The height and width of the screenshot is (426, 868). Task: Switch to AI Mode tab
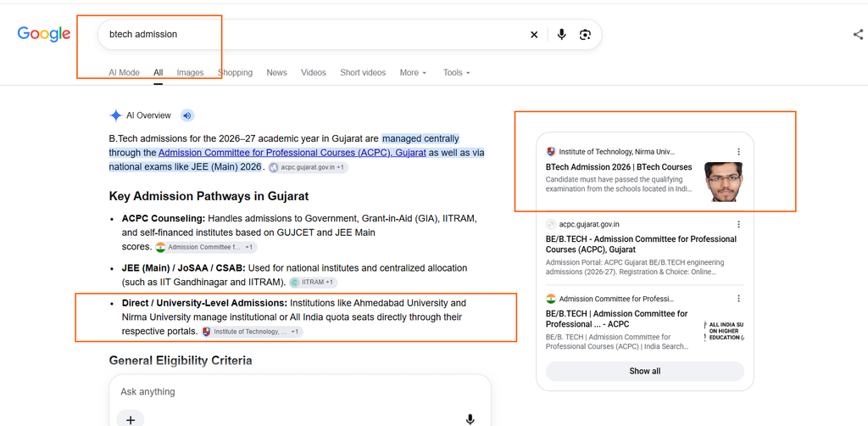[x=124, y=73]
